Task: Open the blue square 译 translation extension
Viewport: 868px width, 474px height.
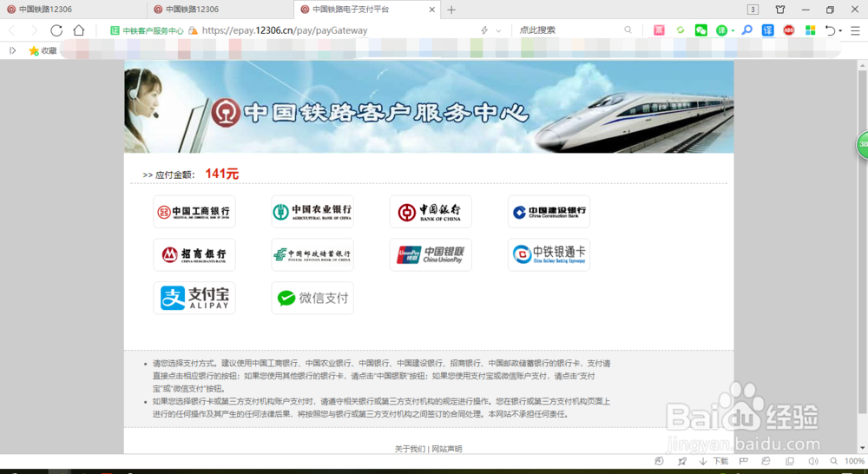Action: 768,30
